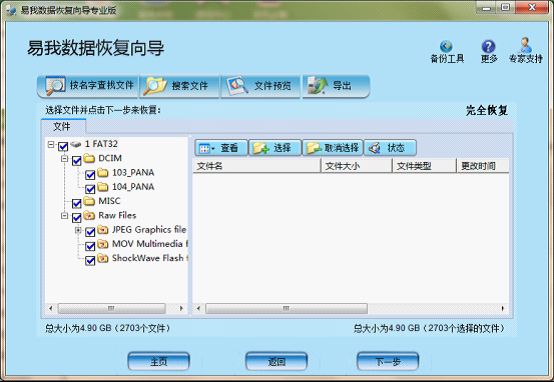Click the 取消选择 deselect button
Image resolution: width=554 pixels, height=382 pixels.
333,148
